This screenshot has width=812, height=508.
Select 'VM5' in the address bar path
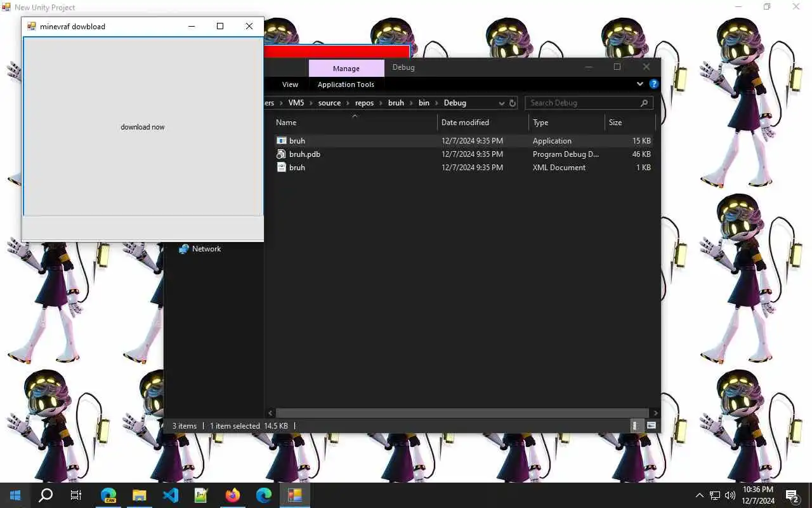tap(296, 103)
